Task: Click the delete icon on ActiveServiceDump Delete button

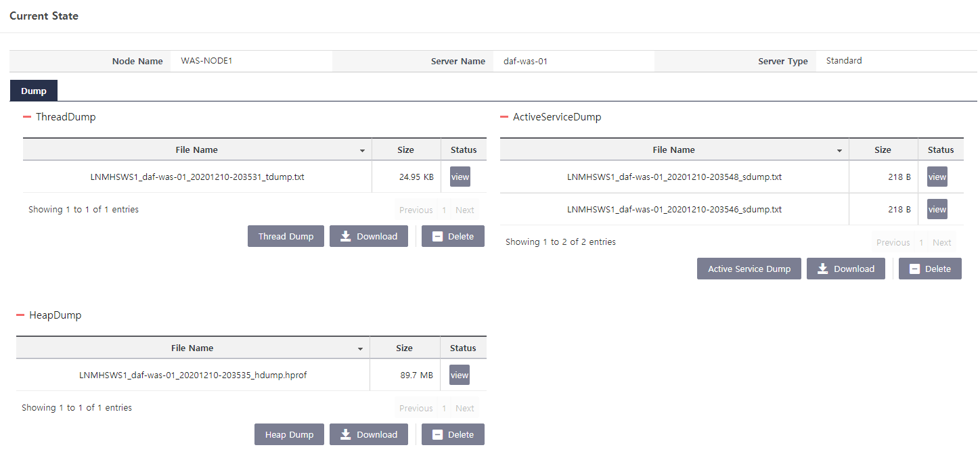Action: pos(915,268)
